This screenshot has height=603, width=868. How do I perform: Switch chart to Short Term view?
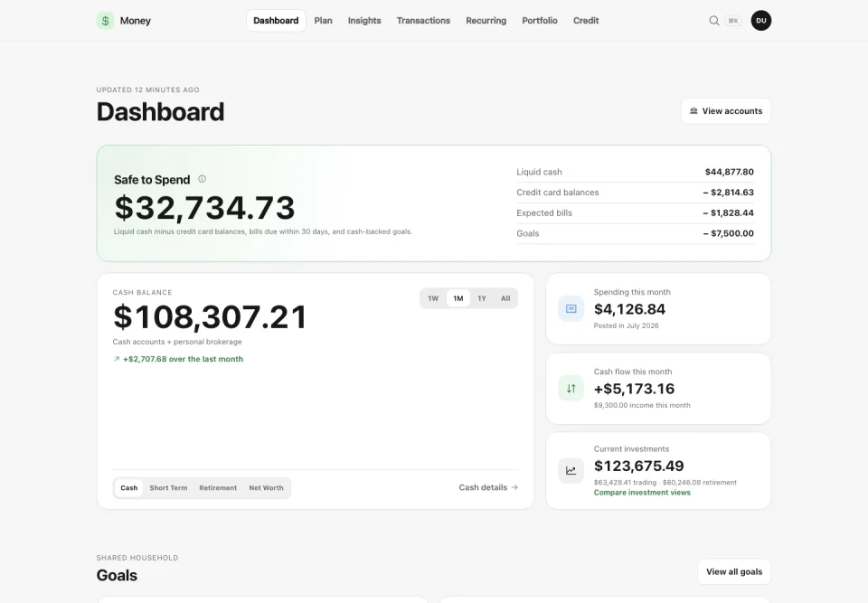pos(168,488)
